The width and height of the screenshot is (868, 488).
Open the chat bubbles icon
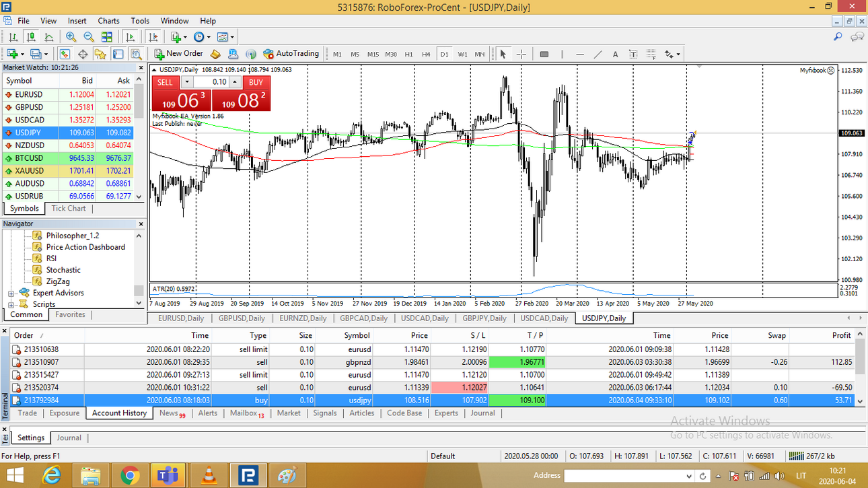857,37
